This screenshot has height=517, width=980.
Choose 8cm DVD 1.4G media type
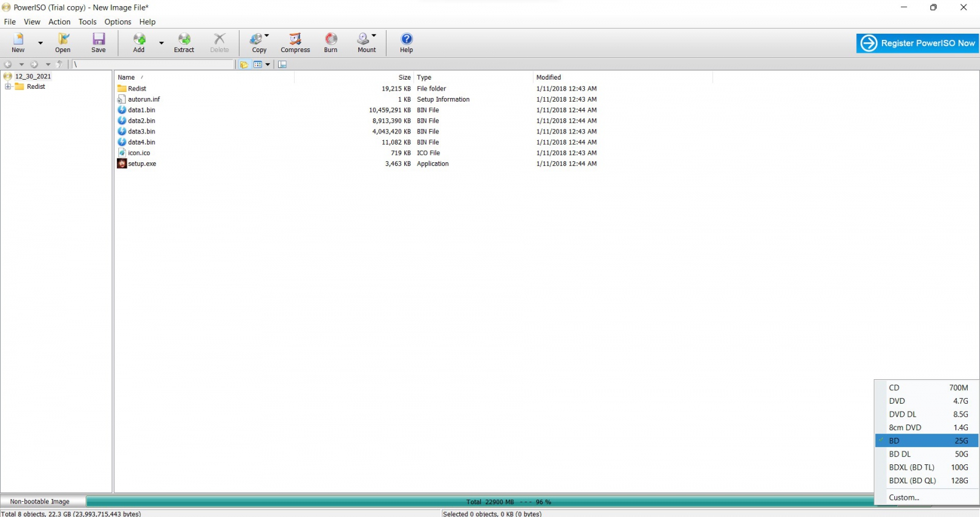click(927, 428)
